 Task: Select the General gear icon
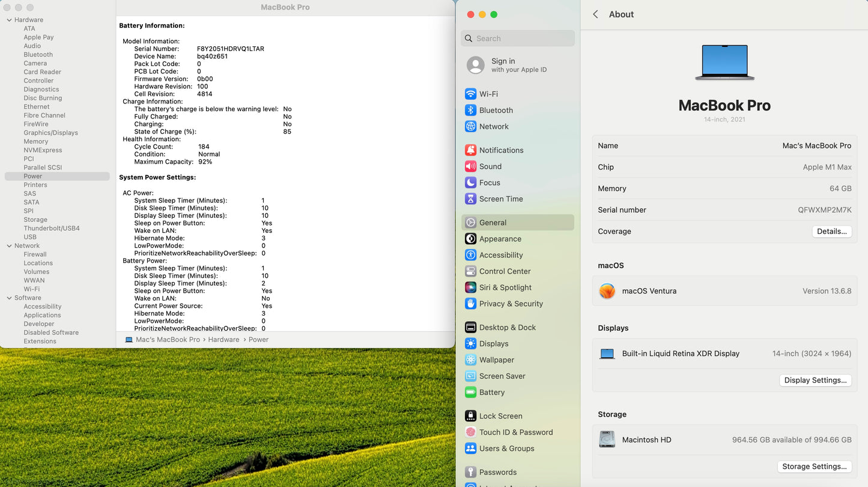click(x=471, y=222)
